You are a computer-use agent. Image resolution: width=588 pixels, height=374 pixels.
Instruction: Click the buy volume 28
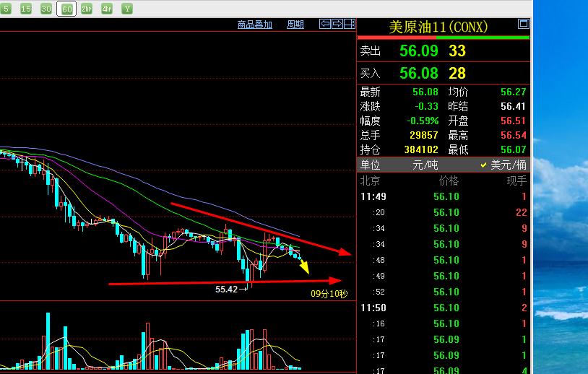457,74
